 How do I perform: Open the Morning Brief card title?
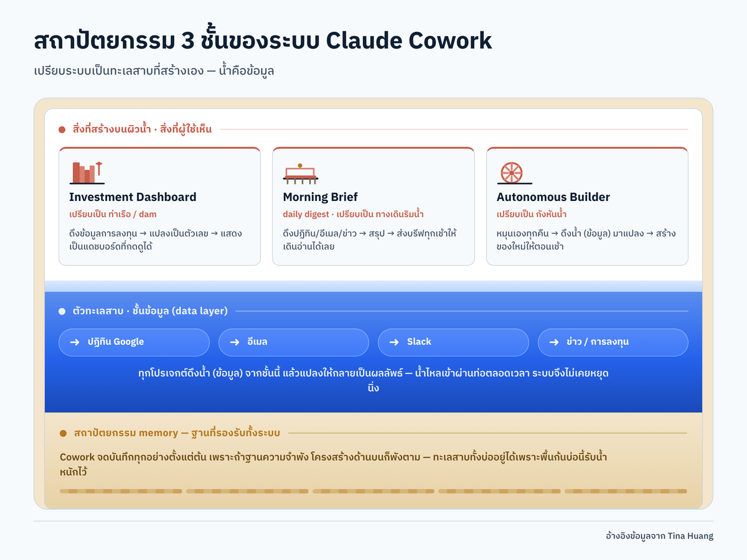(x=321, y=197)
